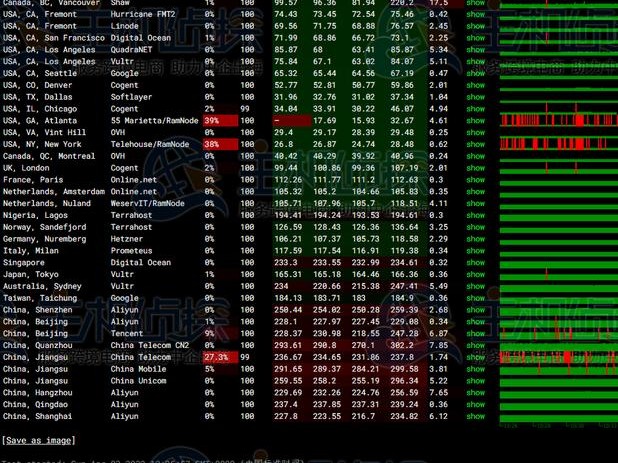Screen dimensions: 618x463
Task: Click the packet loss graph for Jiangsu China Telecom
Action: (x=558, y=357)
